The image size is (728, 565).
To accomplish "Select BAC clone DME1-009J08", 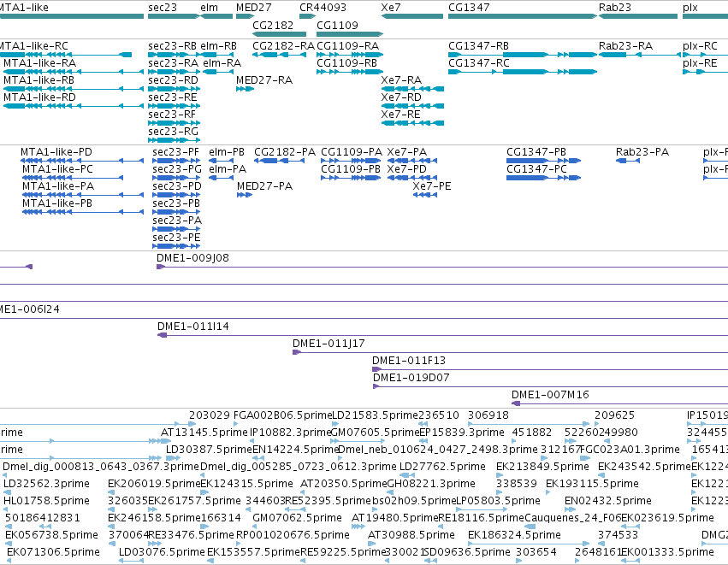I will [x=442, y=267].
